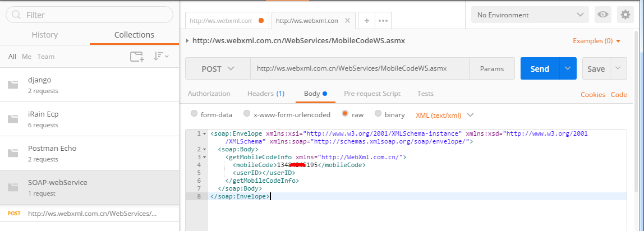Open manage environments gear icon
Screen dimensions: 644x231
(625, 15)
